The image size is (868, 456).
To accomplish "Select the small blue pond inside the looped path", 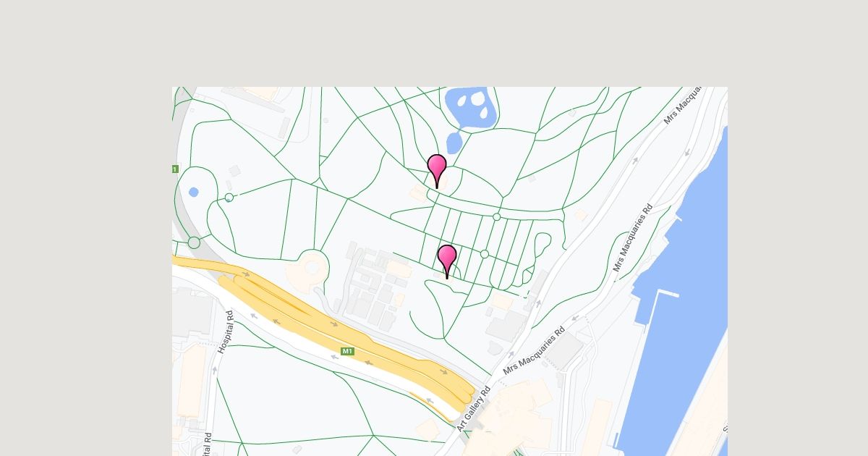I will (193, 192).
